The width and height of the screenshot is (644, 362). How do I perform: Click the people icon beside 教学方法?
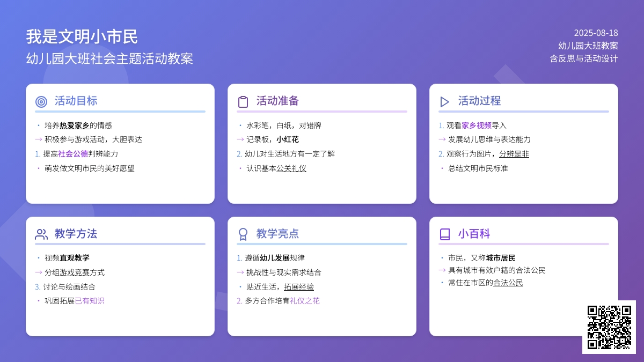pos(41,234)
